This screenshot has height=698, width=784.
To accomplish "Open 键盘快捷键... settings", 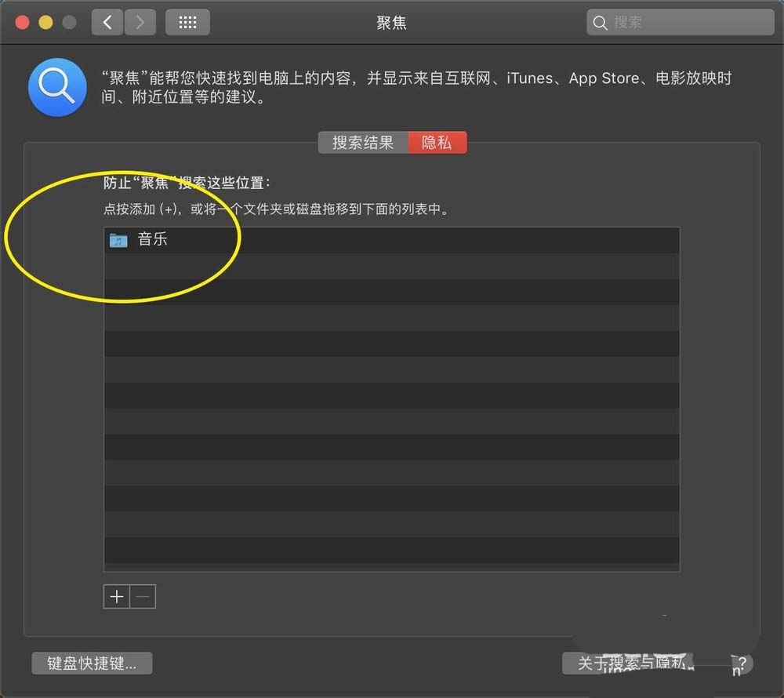I will coord(92,663).
